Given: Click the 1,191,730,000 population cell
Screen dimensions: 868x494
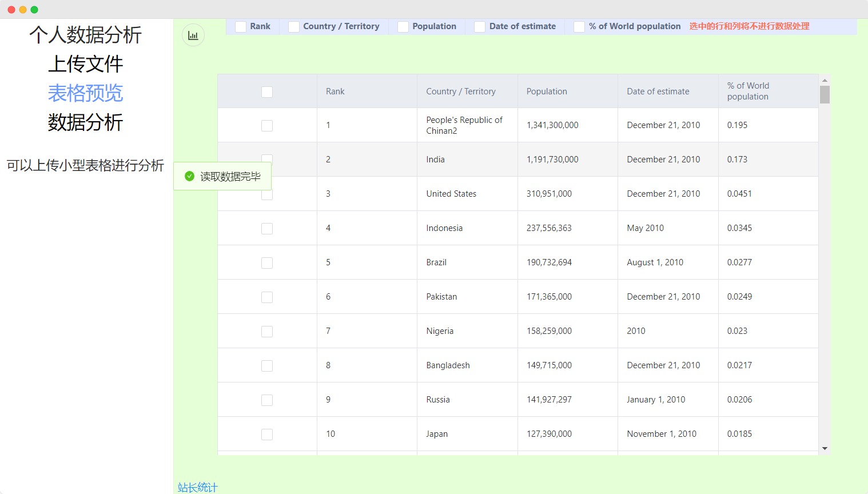Looking at the screenshot, I should pyautogui.click(x=568, y=160).
